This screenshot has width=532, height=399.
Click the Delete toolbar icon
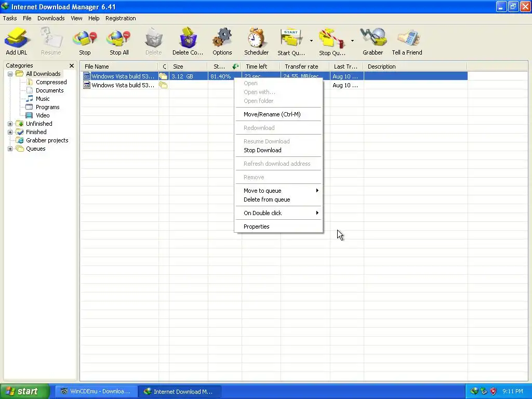point(153,42)
